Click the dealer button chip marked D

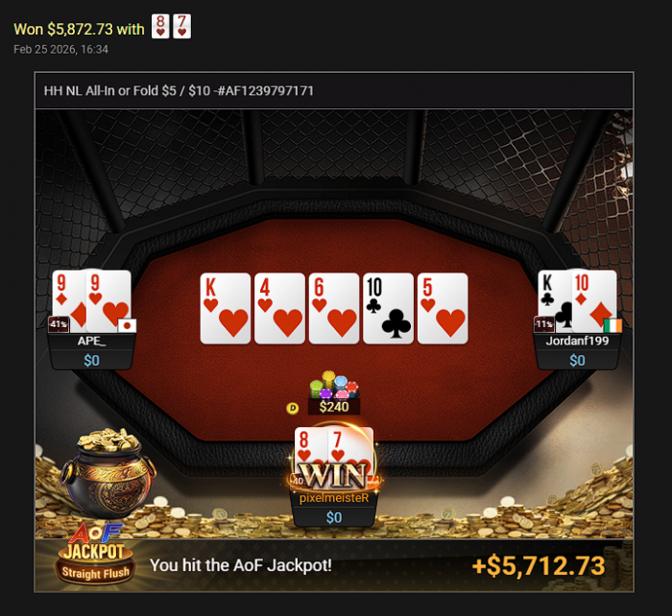(292, 408)
